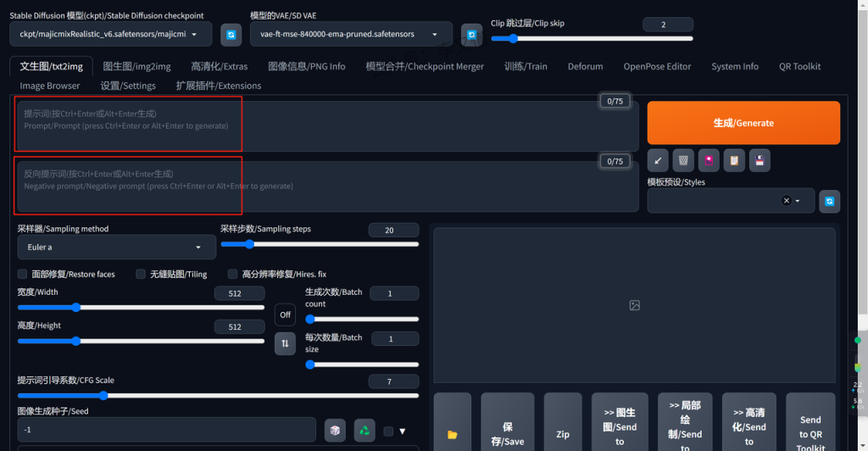Click the green recycle icon to reuse seed
868x451 pixels.
pos(364,431)
